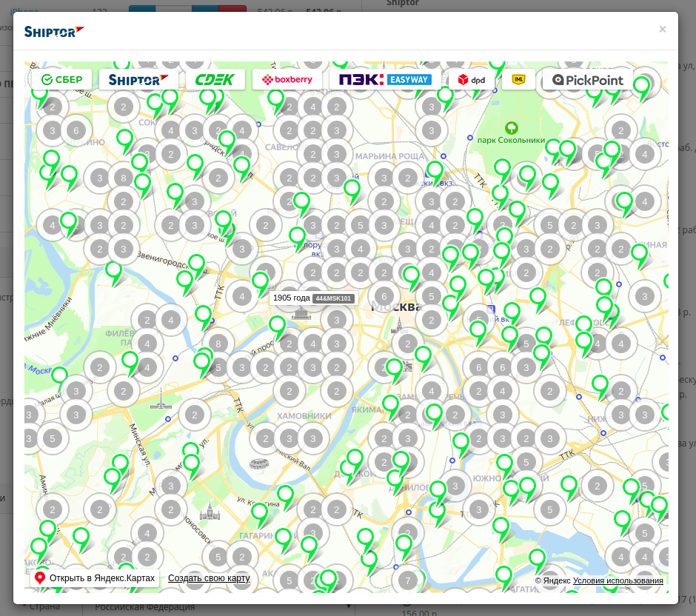
Task: Open 'Условия использования' terms link
Action: click(x=618, y=580)
